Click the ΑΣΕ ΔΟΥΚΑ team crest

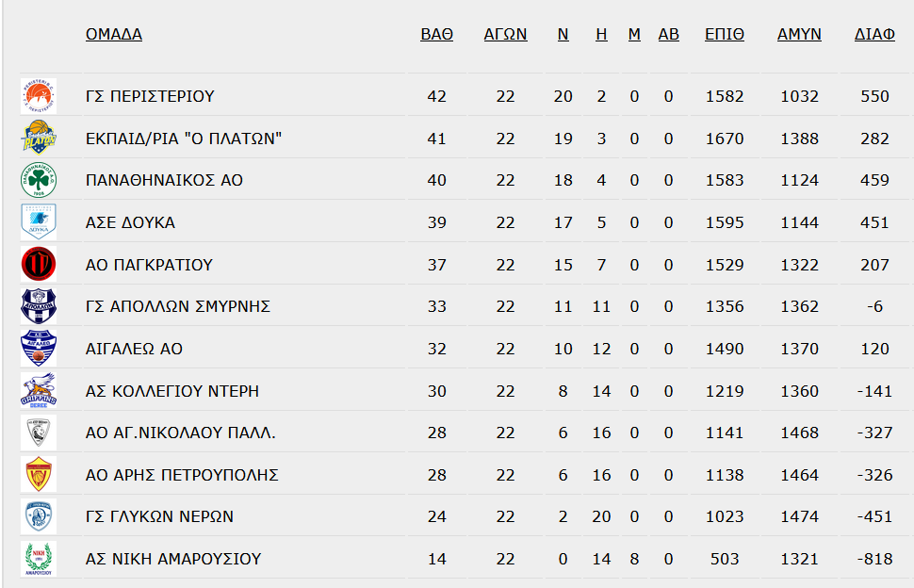[39, 222]
